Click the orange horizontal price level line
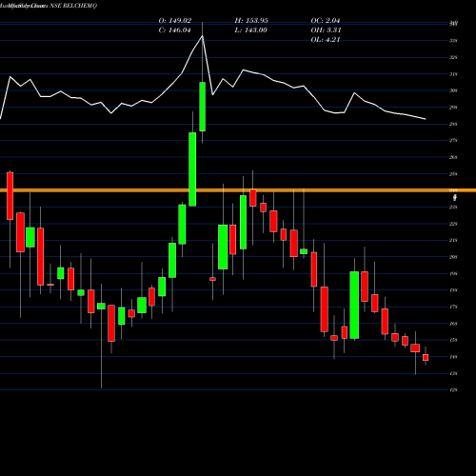The width and height of the screenshot is (476, 476). [x=238, y=190]
